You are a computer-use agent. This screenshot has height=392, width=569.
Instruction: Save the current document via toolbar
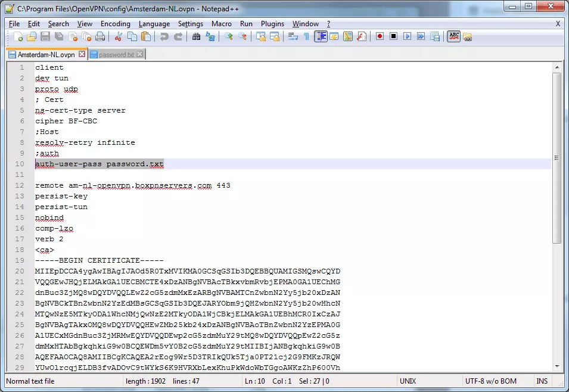coord(45,36)
